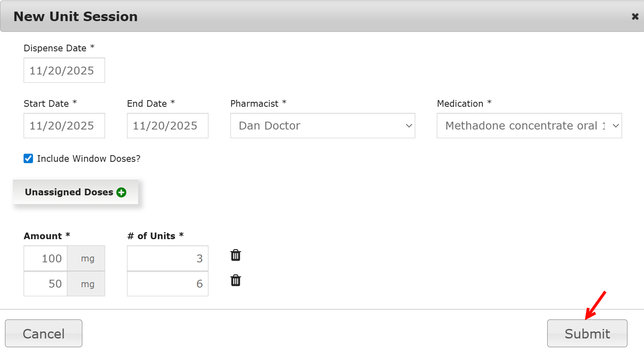Select the End Date input

coord(168,126)
